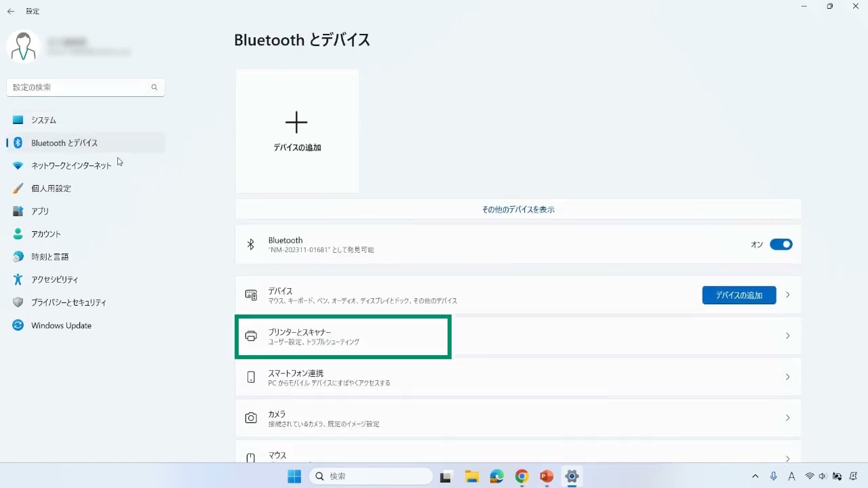Open ネットワークとインターネット settings
Viewport: 868px width, 488px height.
85,165
